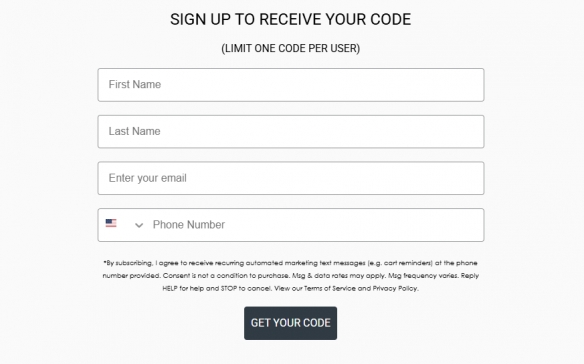Click 'Consent is not a condition to purchase'

tap(226, 276)
